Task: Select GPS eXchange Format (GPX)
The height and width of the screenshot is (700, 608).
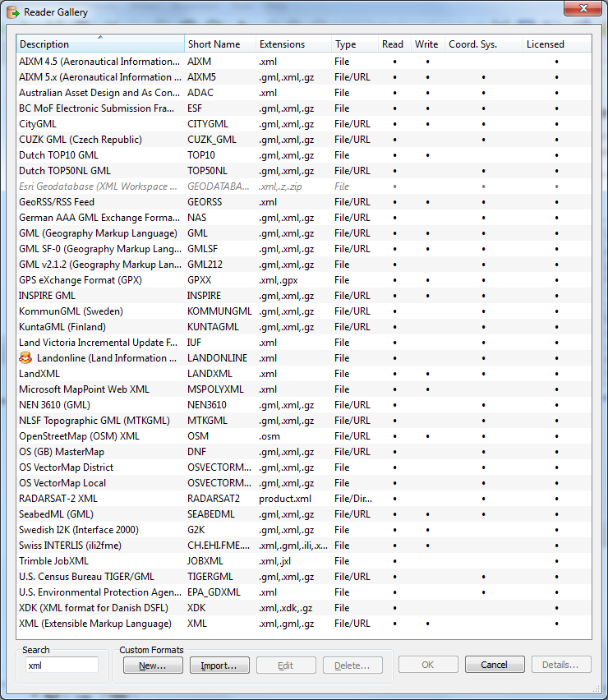Action: click(x=303, y=280)
